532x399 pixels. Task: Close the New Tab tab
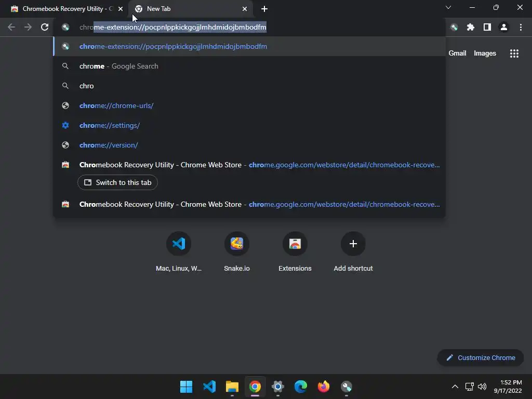(x=245, y=9)
